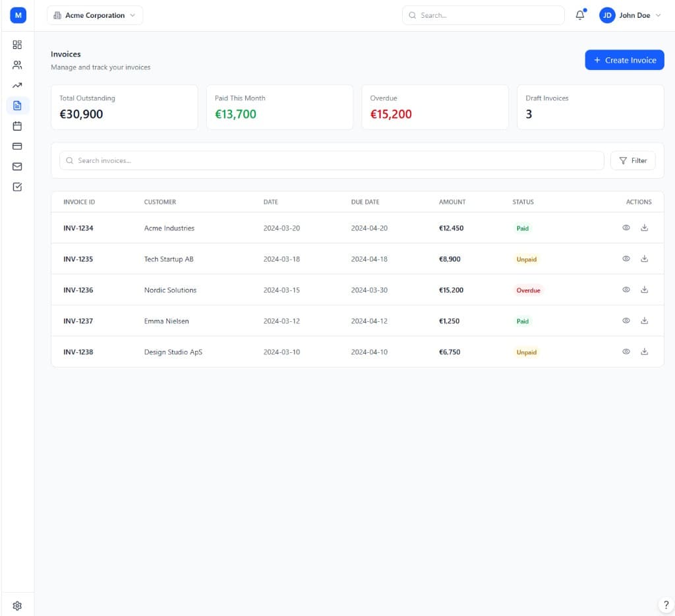
Task: Expand the Acme Corporation organization dropdown
Action: (95, 16)
